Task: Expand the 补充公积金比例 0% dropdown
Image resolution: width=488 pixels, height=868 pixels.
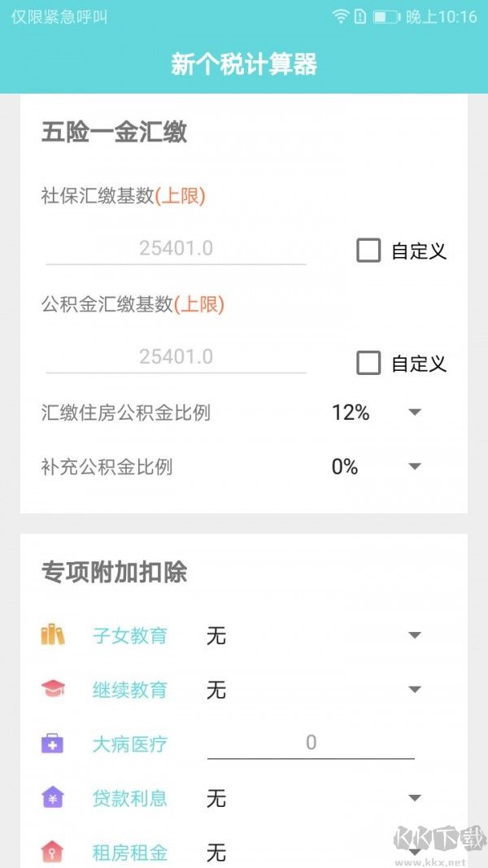Action: pyautogui.click(x=415, y=467)
